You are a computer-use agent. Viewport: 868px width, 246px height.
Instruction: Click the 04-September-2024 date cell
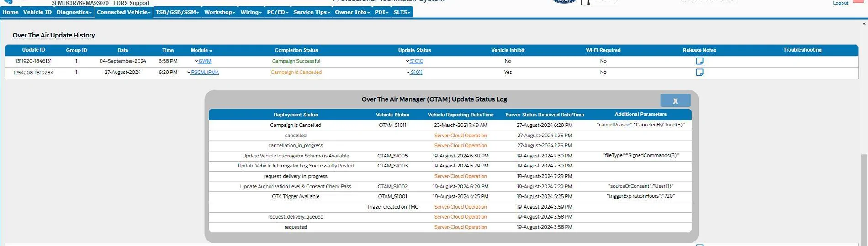coord(123,61)
